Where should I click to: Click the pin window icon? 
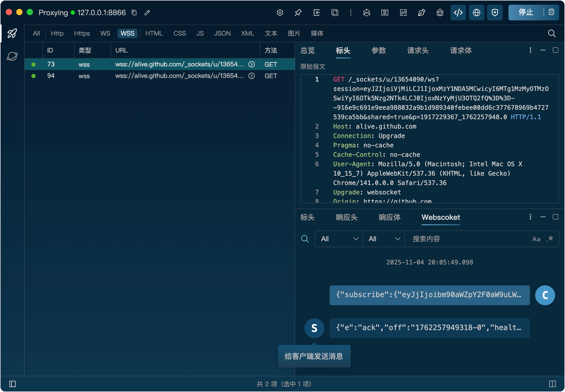click(298, 13)
